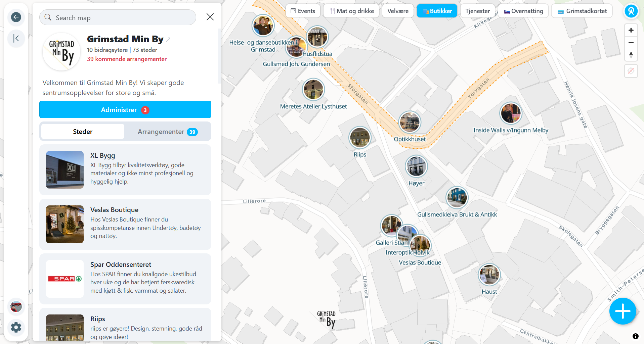
Task: Open the user profile avatar
Action: point(16,306)
